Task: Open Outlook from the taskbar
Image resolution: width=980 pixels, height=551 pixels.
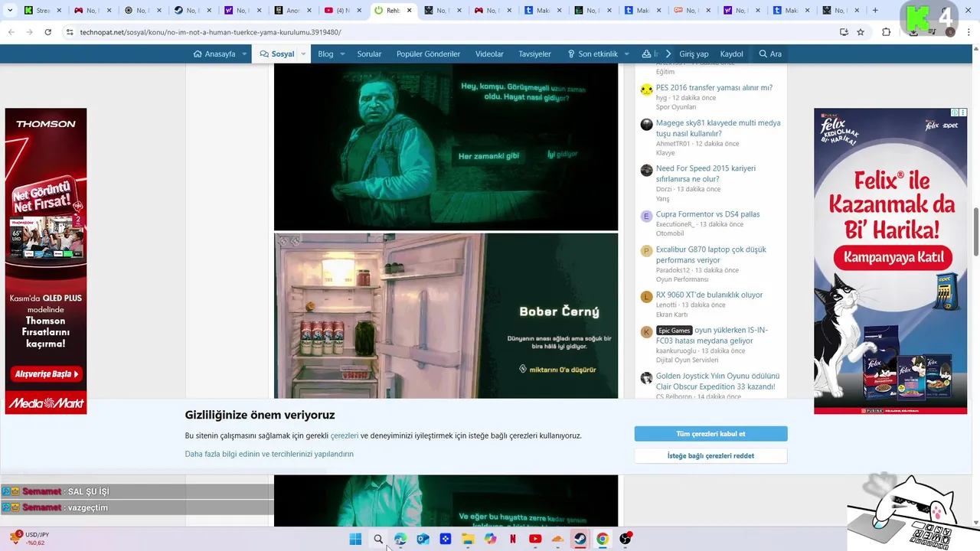Action: click(x=423, y=539)
